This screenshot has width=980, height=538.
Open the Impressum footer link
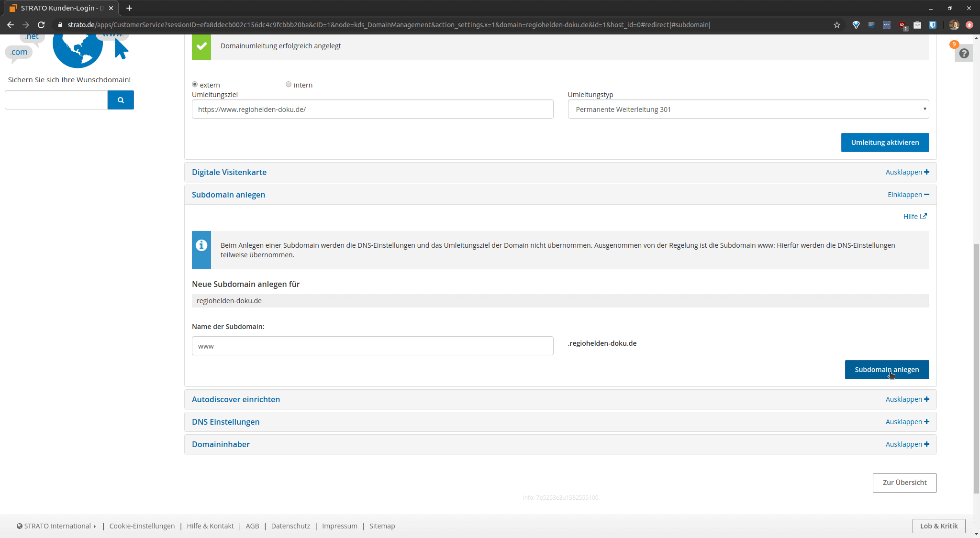tap(340, 526)
